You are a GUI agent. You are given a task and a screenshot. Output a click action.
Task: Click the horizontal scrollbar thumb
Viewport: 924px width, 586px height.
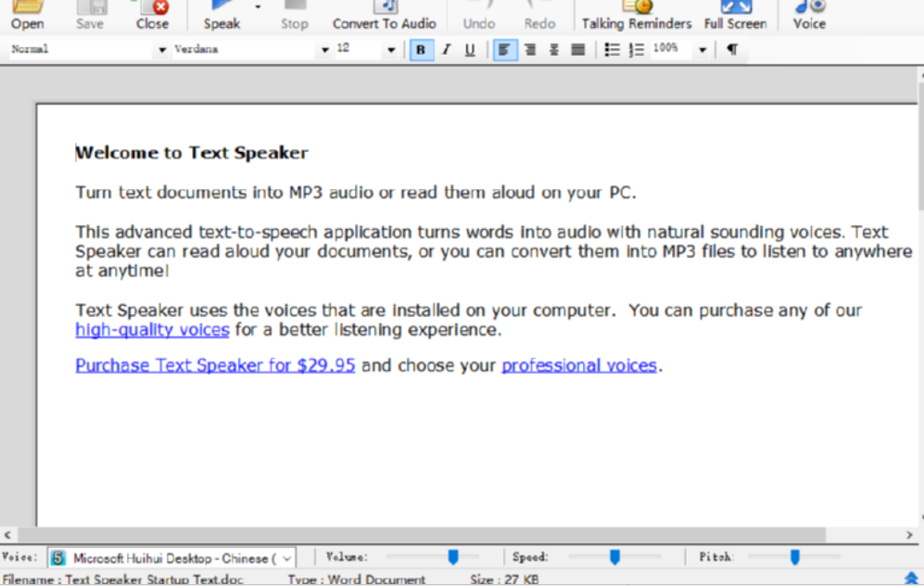[422, 535]
